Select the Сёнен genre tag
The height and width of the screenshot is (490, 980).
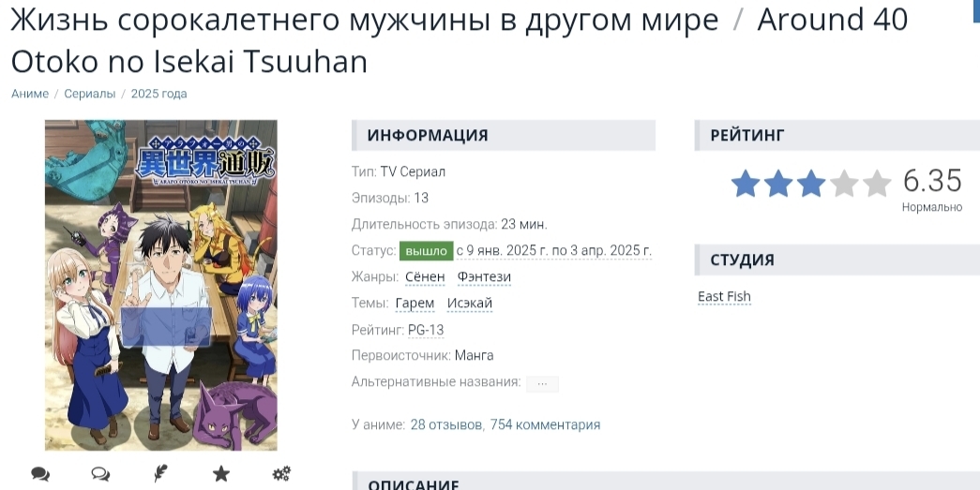(425, 276)
